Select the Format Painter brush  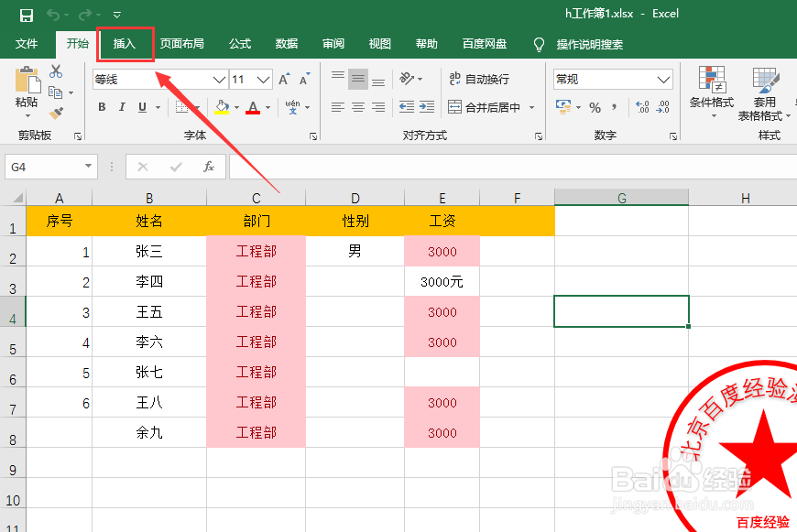click(58, 114)
